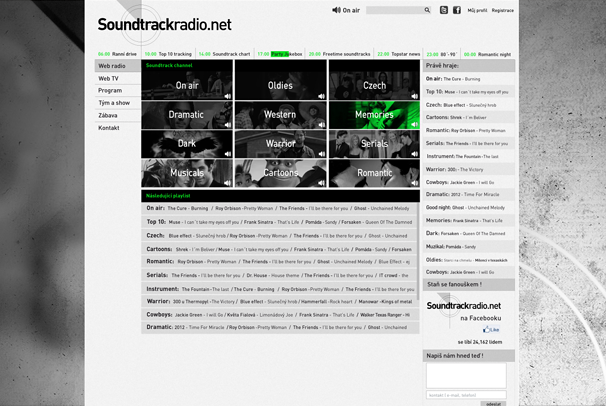Click speaker icon on Oldies channel tile
This screenshot has width=606, height=406.
321,97
